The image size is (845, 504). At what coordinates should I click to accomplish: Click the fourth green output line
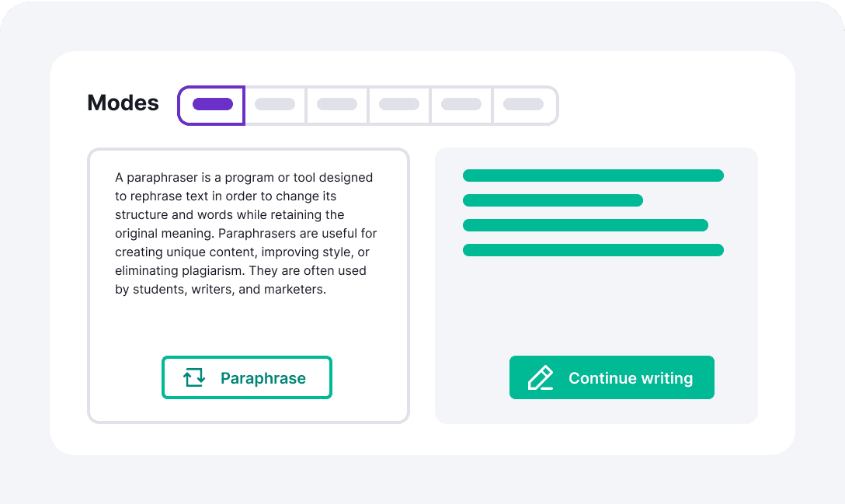tap(593, 250)
